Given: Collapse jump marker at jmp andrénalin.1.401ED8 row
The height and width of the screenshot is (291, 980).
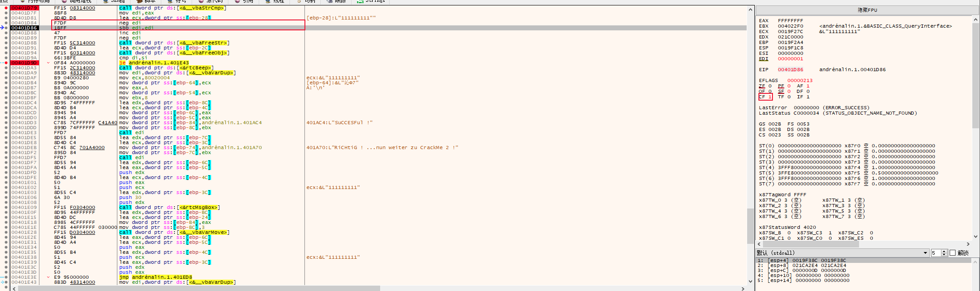Looking at the screenshot, I should pos(48,277).
